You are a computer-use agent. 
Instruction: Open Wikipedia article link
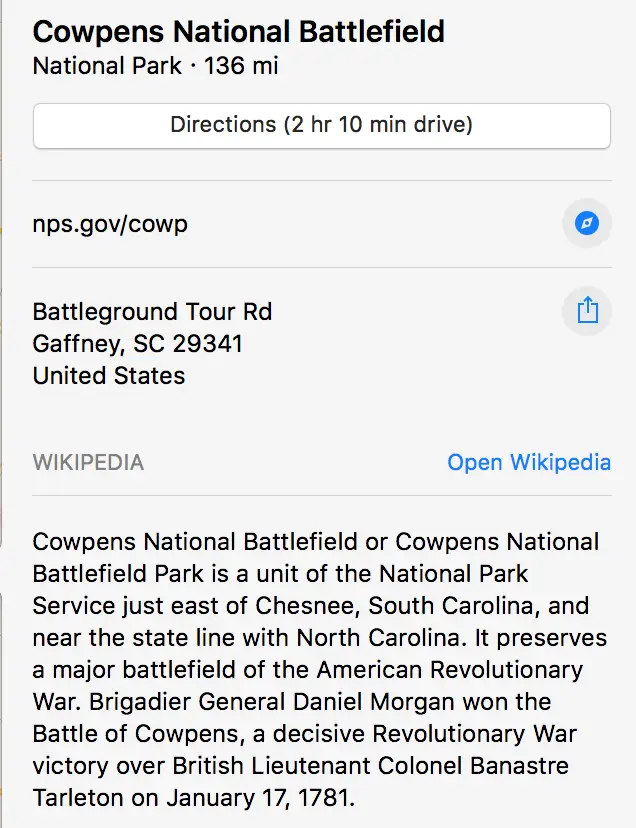(528, 462)
